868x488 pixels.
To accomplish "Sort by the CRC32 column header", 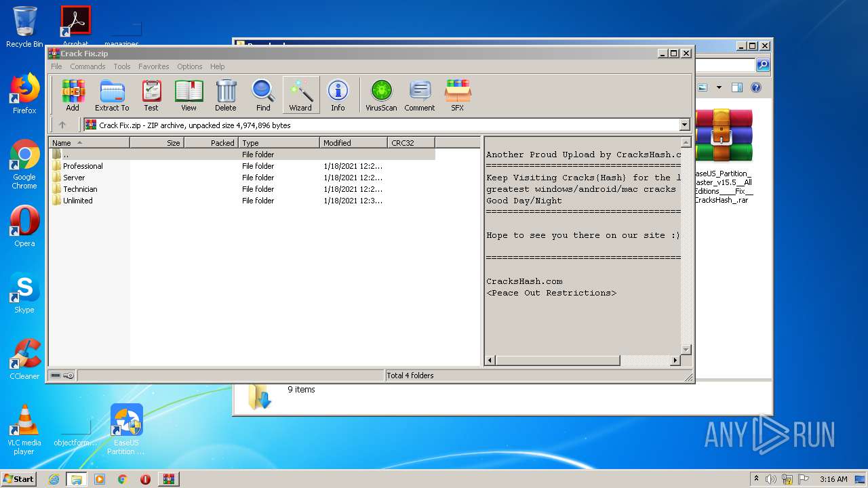I will coord(411,142).
